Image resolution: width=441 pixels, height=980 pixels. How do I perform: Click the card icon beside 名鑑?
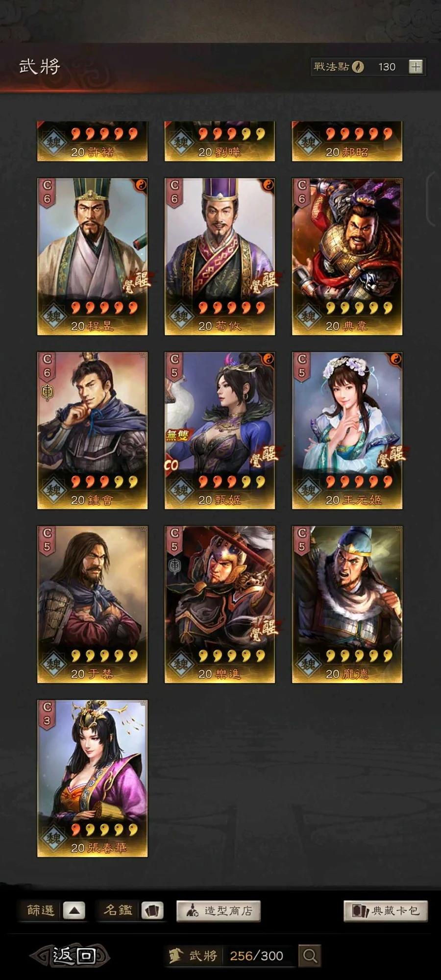click(x=152, y=910)
